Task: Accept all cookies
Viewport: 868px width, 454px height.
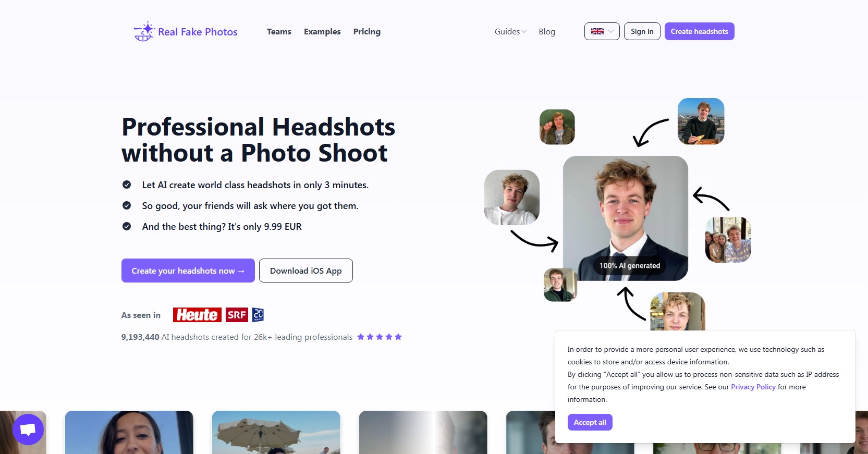Action: pos(590,422)
